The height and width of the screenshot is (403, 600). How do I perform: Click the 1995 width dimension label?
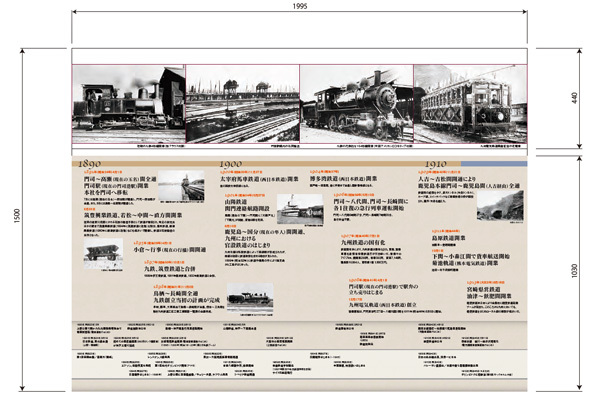[300, 9]
